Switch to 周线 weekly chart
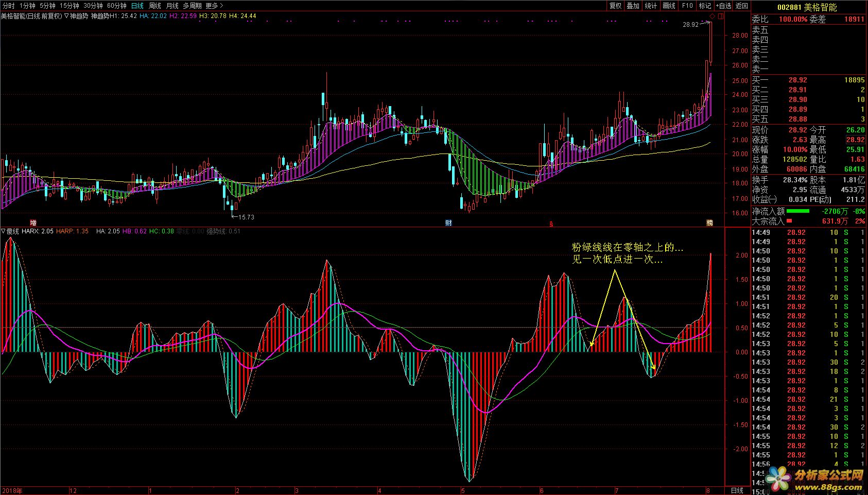This screenshot has height=495, width=868. pos(155,6)
